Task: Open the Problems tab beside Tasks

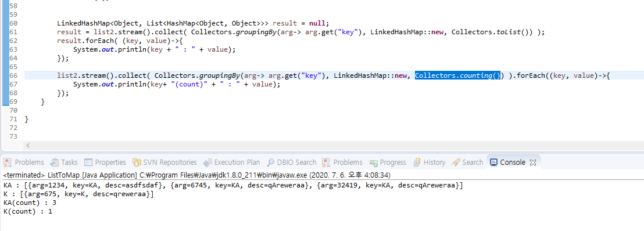Action: pos(24,162)
